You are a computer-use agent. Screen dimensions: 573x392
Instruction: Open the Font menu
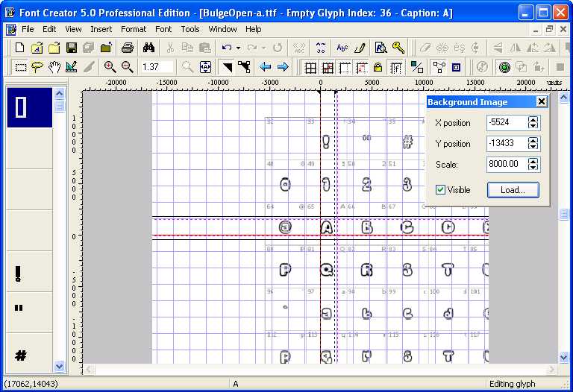pyautogui.click(x=163, y=29)
